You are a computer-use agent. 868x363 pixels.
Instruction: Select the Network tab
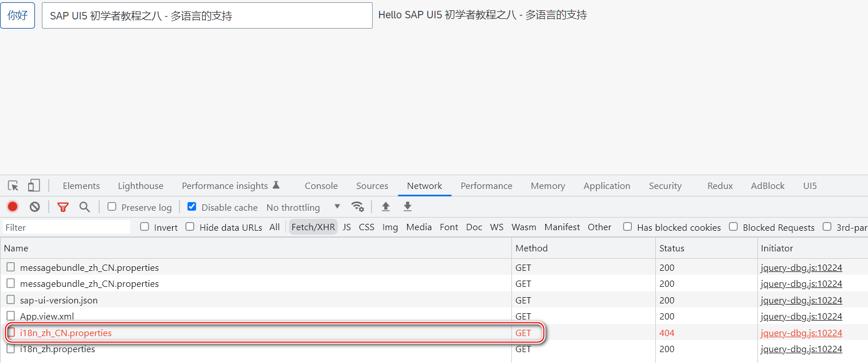[x=424, y=186]
